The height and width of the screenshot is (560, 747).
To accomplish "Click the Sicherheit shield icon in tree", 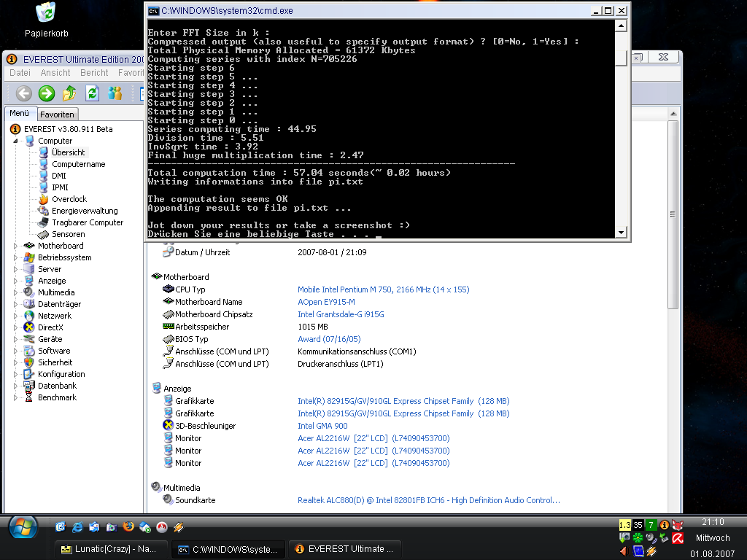I will click(29, 362).
